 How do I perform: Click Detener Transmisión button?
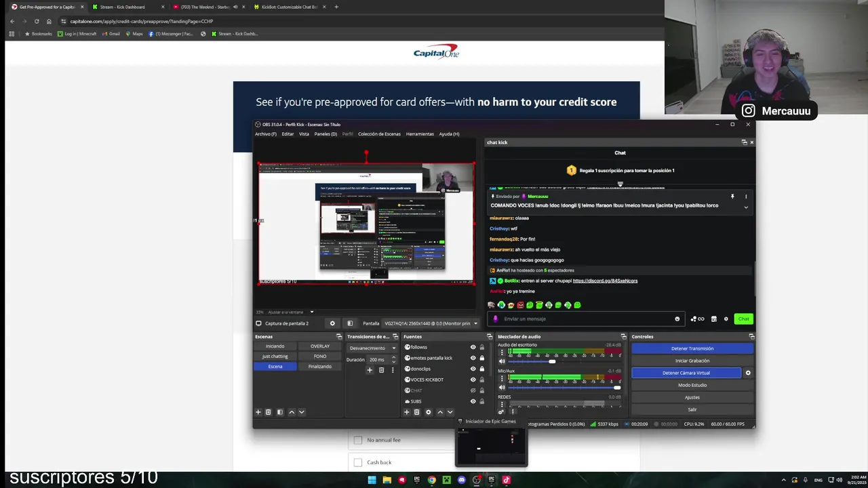(692, 348)
